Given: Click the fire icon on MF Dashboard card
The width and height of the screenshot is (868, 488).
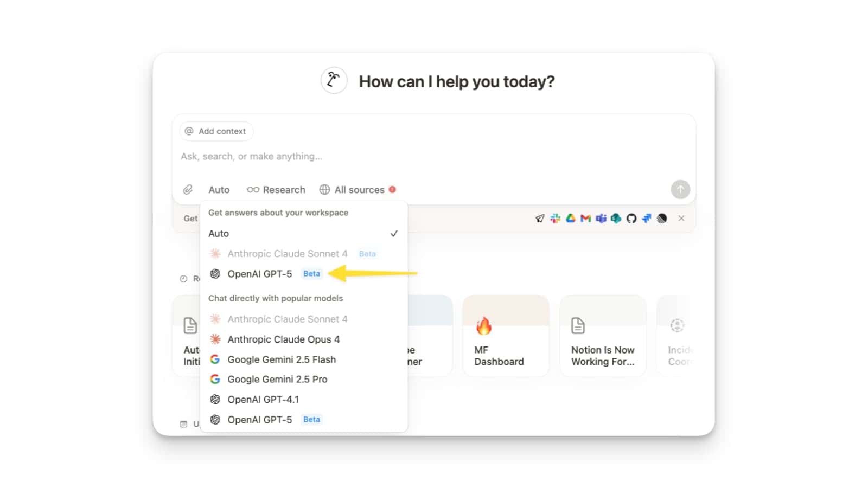Looking at the screenshot, I should (483, 325).
